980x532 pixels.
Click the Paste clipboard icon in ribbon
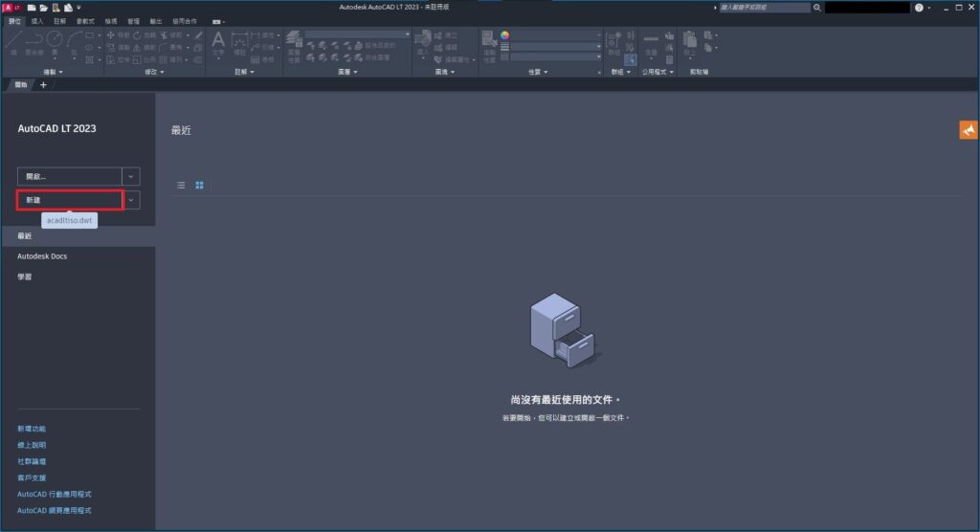[689, 40]
